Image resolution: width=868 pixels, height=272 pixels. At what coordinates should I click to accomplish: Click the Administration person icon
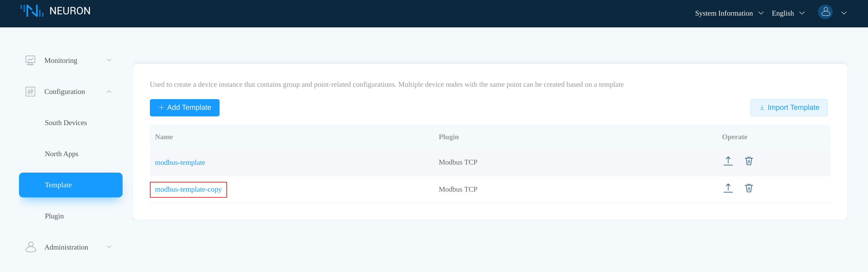(x=31, y=247)
